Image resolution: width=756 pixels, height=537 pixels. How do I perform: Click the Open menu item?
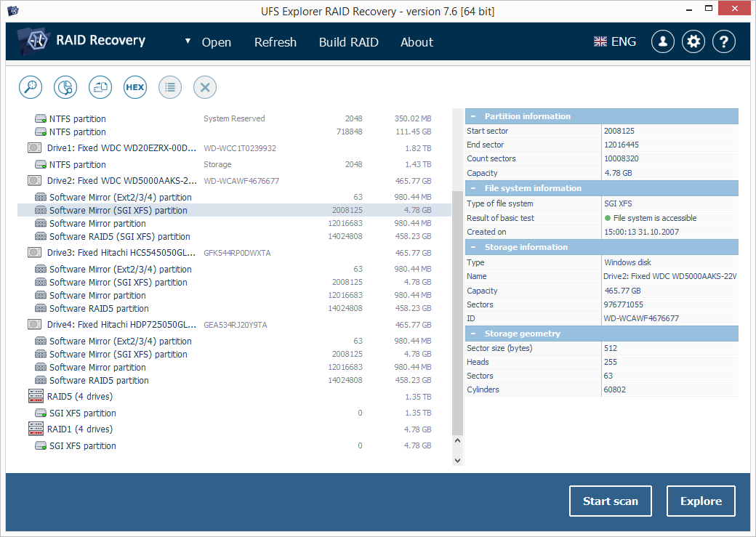(217, 42)
